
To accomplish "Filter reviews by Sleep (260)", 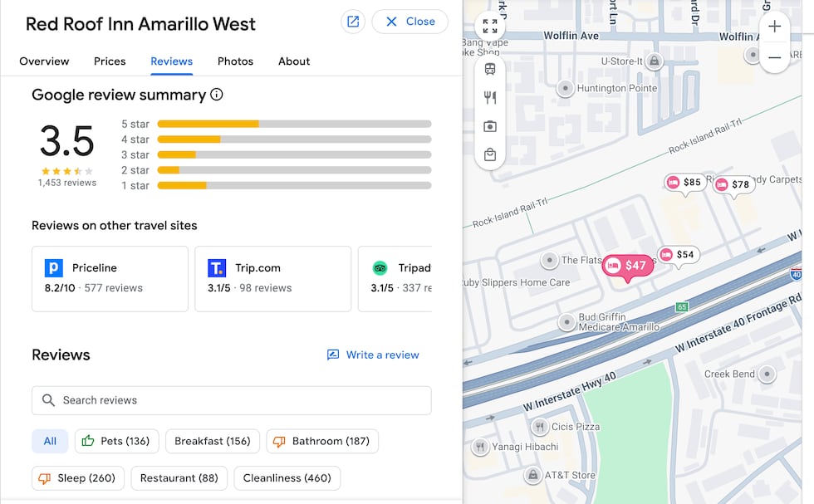I will [78, 477].
